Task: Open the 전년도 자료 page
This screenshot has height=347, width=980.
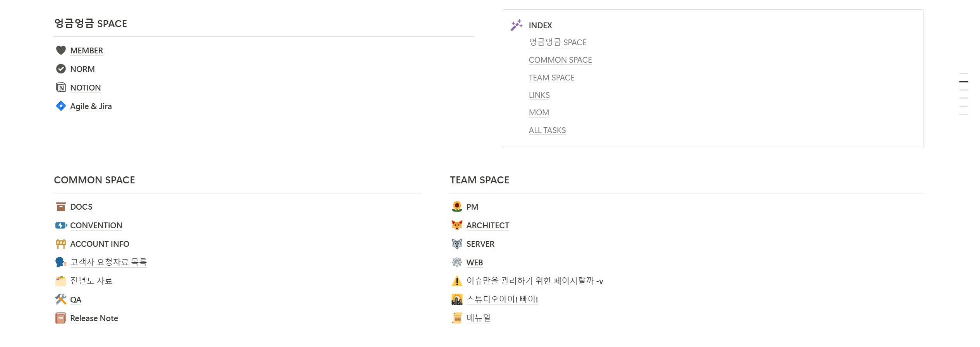Action: click(x=91, y=281)
